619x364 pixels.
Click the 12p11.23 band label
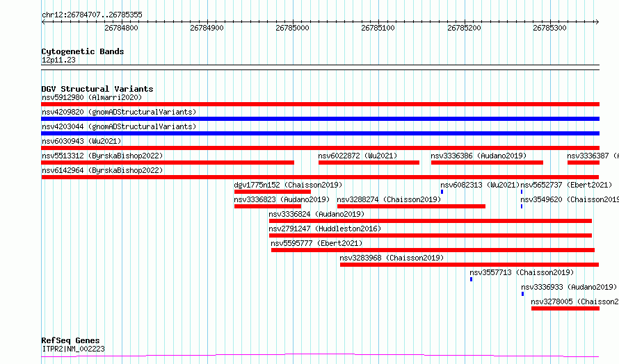[58, 60]
